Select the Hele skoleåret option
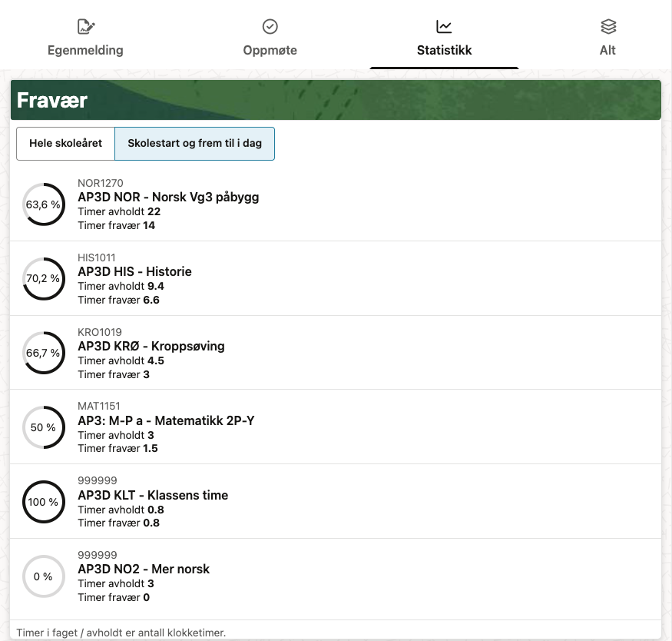672x641 pixels. point(65,144)
